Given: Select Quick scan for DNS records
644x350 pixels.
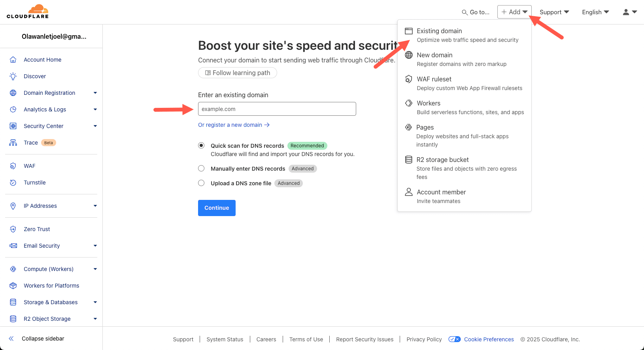Looking at the screenshot, I should (201, 145).
